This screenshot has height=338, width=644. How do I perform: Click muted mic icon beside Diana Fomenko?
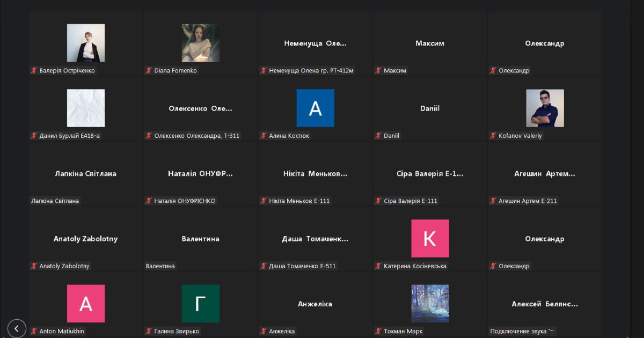[149, 70]
